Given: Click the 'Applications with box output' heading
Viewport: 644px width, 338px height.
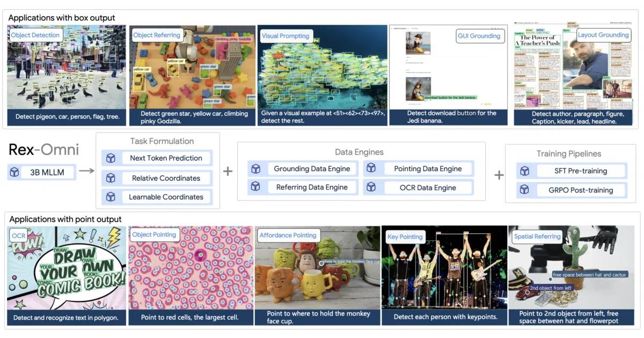Looking at the screenshot, I should click(x=62, y=18).
